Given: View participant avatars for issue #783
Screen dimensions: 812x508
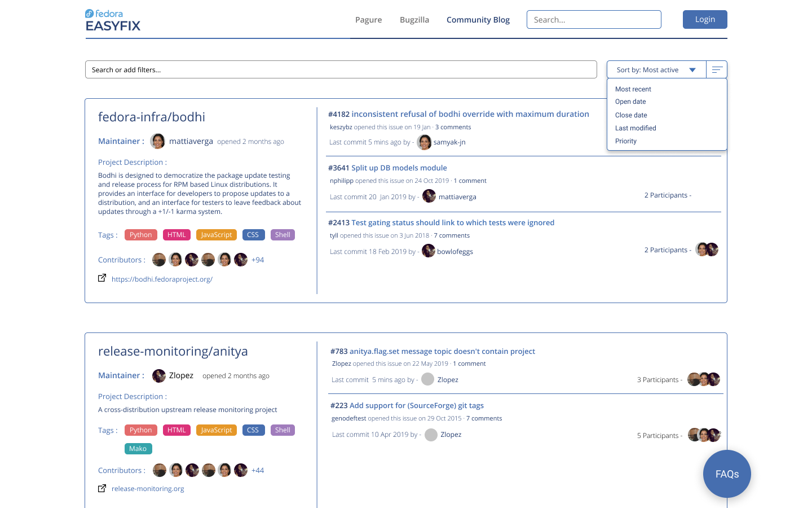Looking at the screenshot, I should pos(704,379).
